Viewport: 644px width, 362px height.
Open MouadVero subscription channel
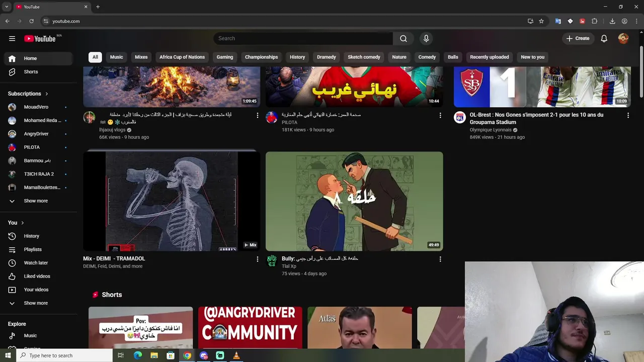tap(38, 107)
